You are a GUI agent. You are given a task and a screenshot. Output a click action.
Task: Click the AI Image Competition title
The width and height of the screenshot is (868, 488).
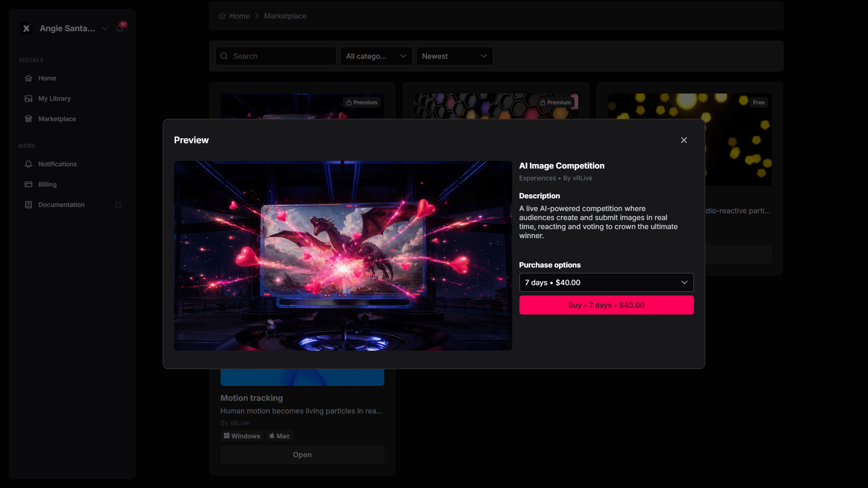point(561,166)
